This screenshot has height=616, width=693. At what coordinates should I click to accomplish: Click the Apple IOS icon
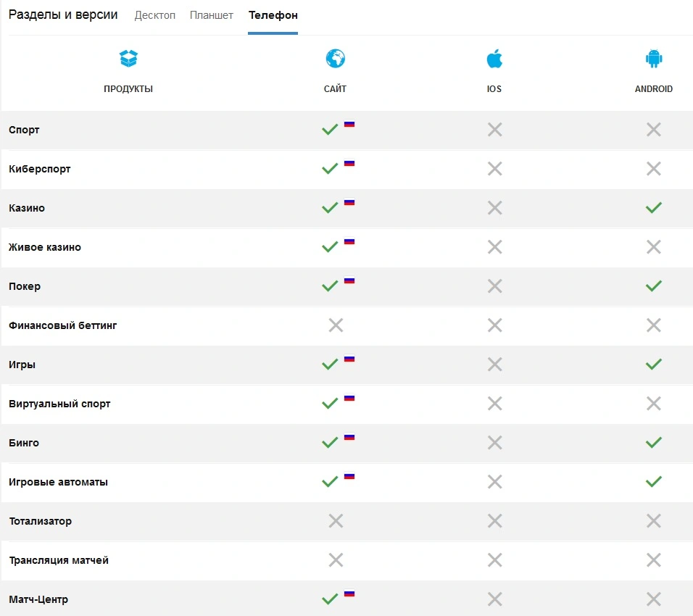[x=494, y=58]
